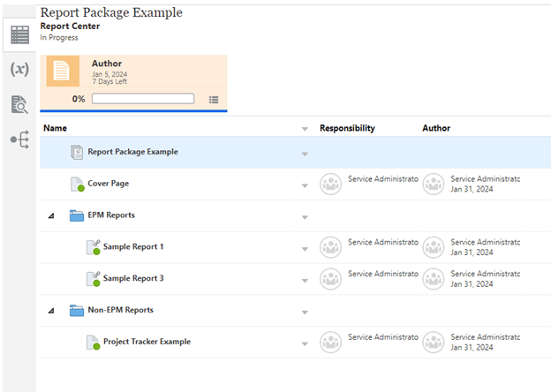Open Sample Report 1 doclet

point(133,246)
